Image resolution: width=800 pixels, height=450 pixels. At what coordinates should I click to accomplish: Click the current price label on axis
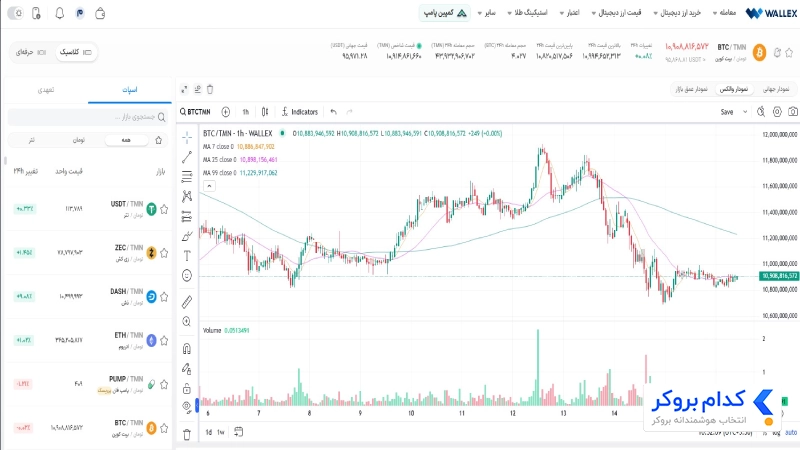779,276
